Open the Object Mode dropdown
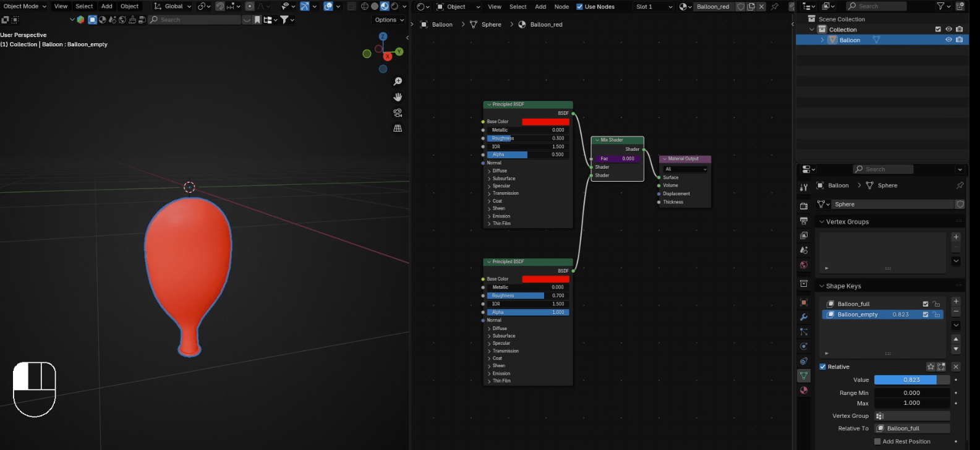 (x=25, y=6)
